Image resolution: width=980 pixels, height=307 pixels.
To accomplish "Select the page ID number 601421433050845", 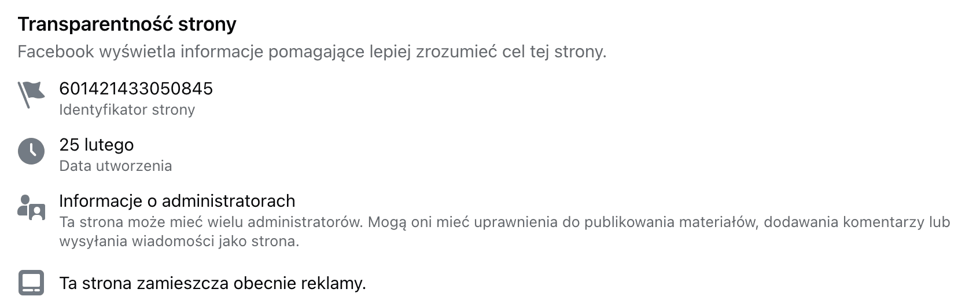I will point(136,89).
